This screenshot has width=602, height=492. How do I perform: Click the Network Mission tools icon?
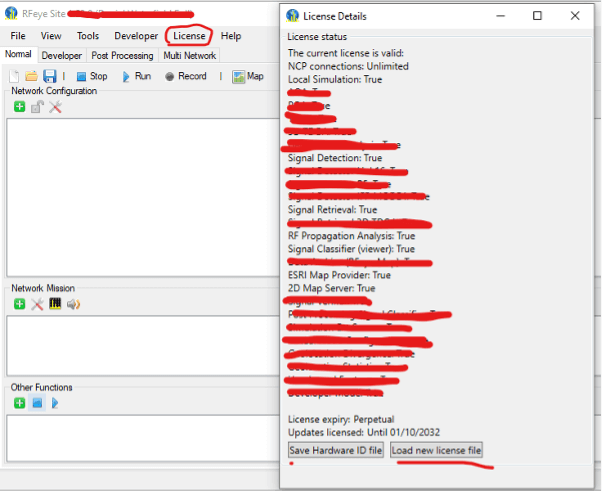click(37, 304)
